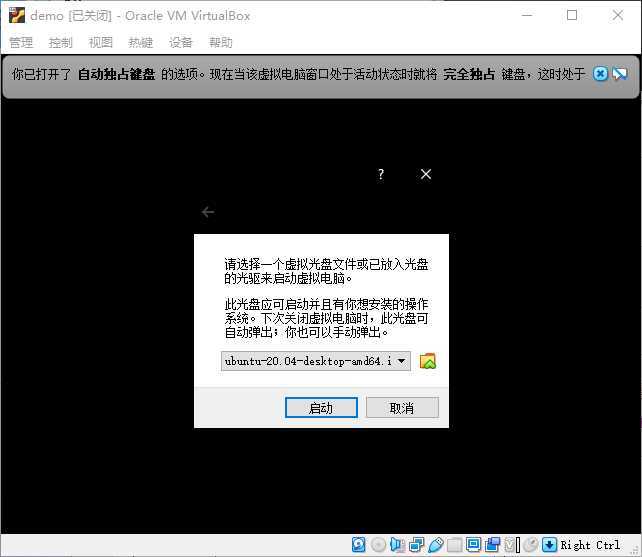Viewport: 642px width, 557px height.
Task: Click the optical drive status icon
Action: (x=378, y=545)
